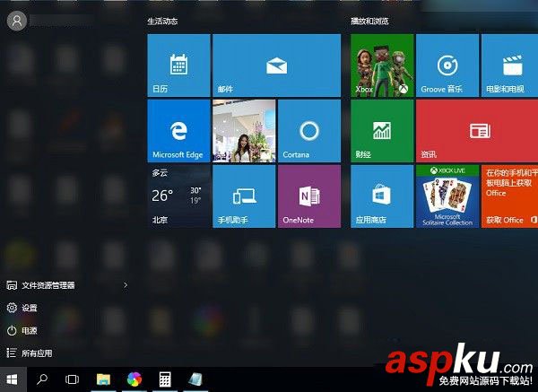Image resolution: width=538 pixels, height=392 pixels.
Task: Open the 应用商店 store tile
Action: coord(382,196)
